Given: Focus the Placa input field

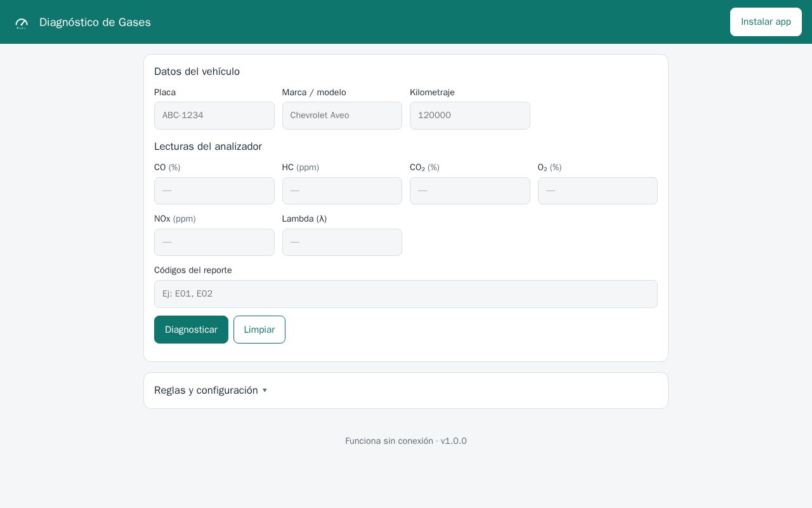Looking at the screenshot, I should click(214, 116).
